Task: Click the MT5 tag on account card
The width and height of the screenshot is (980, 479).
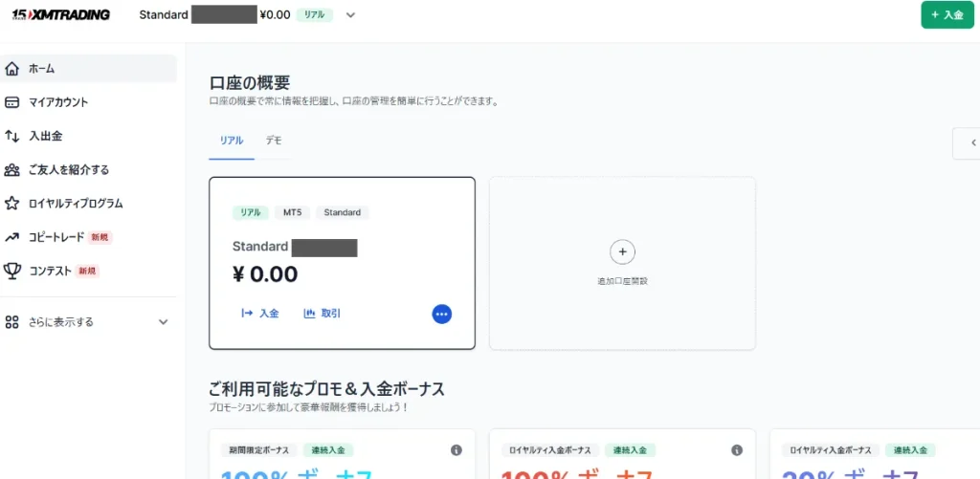Action: pyautogui.click(x=293, y=212)
